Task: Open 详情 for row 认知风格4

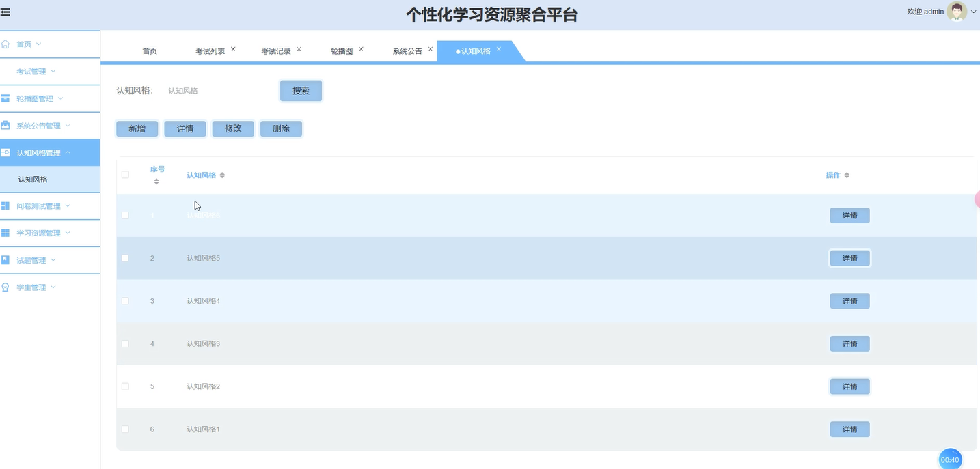Action: [849, 301]
